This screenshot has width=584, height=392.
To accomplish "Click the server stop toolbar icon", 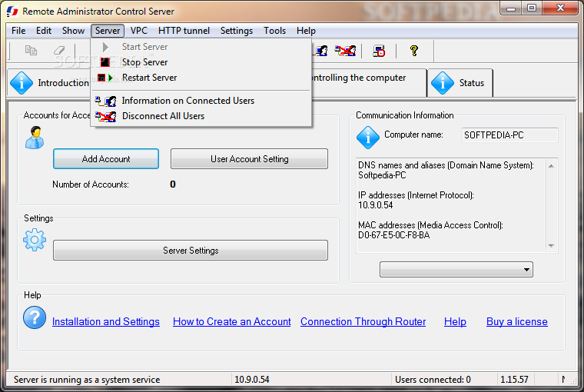I will pos(379,51).
